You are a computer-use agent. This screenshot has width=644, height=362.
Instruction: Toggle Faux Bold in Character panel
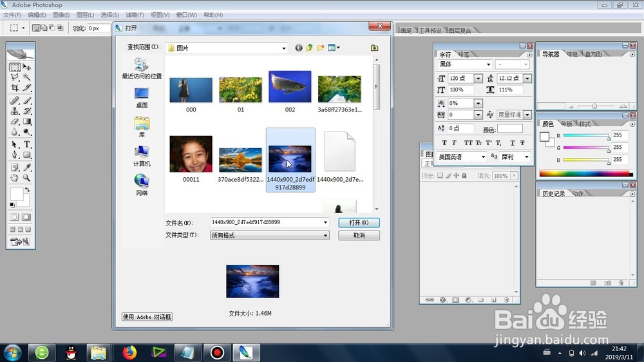click(x=444, y=142)
